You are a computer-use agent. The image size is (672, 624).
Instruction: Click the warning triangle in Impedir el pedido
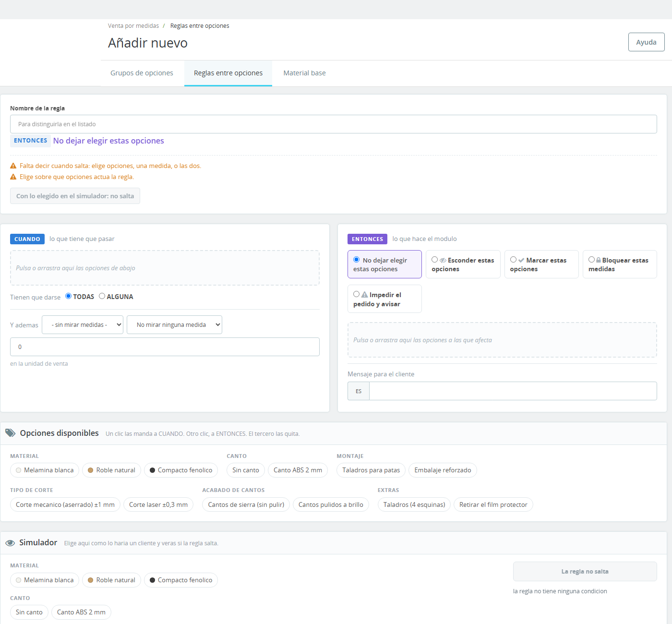(x=365, y=295)
